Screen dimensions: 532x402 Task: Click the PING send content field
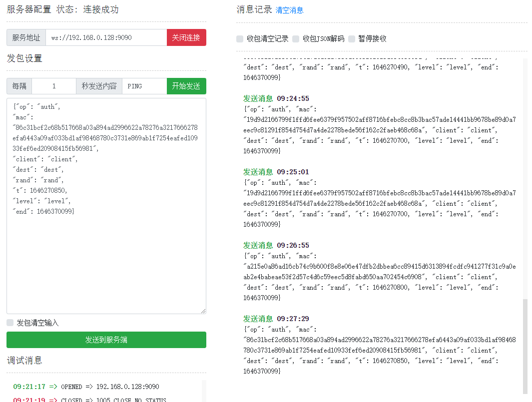(x=143, y=86)
